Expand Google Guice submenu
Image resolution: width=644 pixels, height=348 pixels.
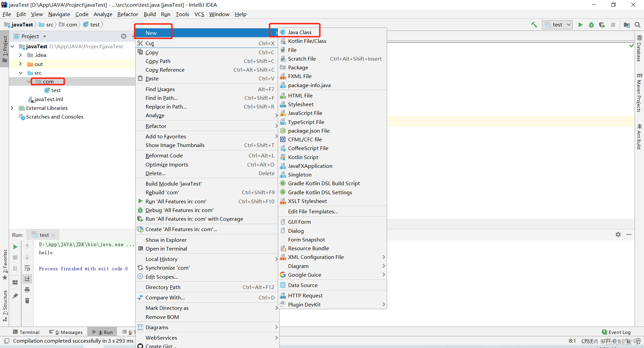[x=332, y=275]
